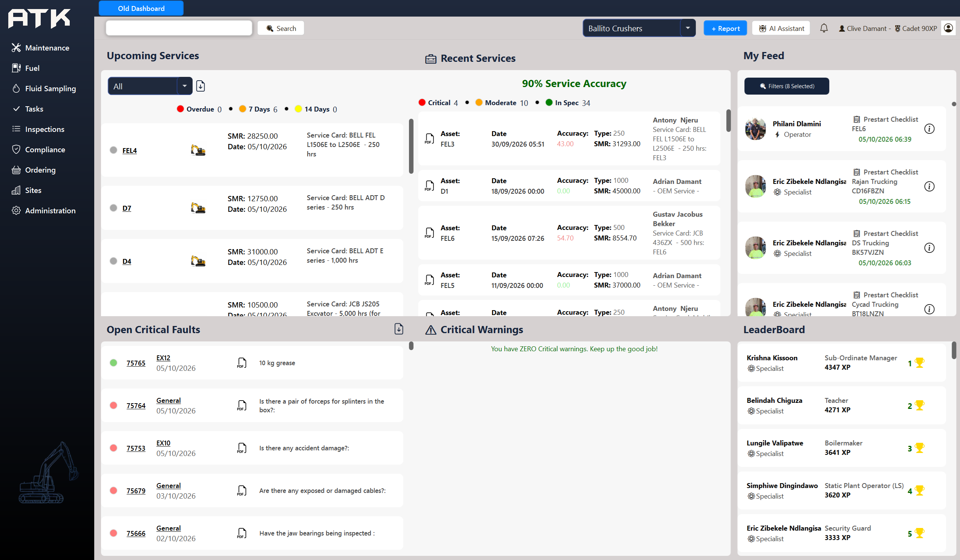The width and height of the screenshot is (960, 560).
Task: Open the Ordering basket menu item
Action: tap(34, 170)
